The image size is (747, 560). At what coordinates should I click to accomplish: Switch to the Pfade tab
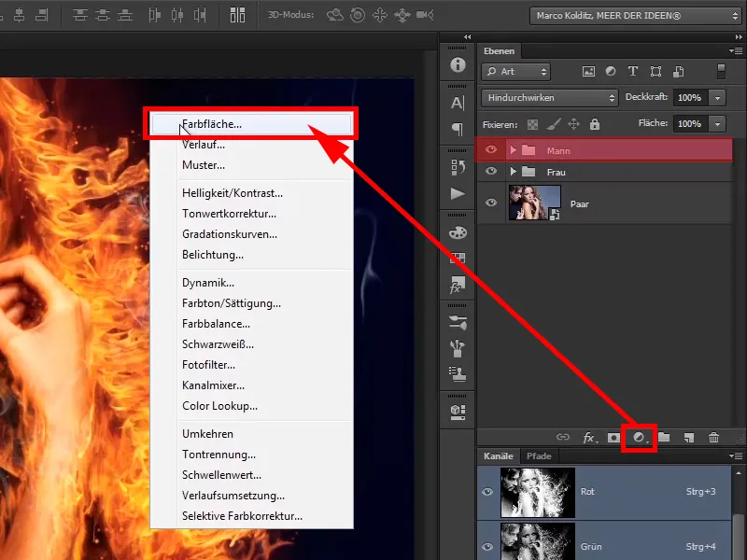coord(539,455)
